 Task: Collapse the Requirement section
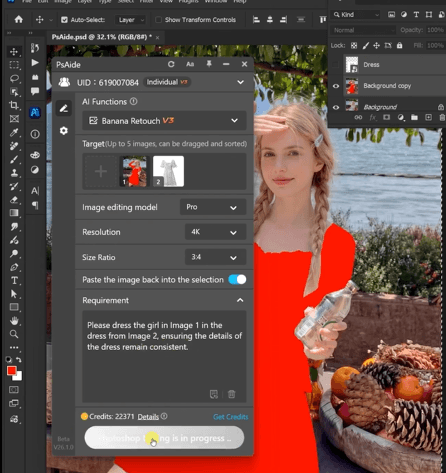[240, 300]
